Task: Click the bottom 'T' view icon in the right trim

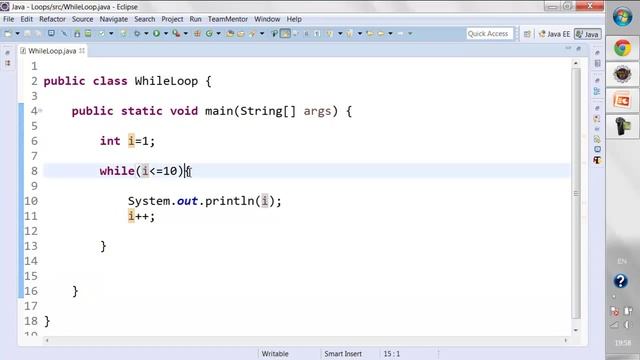Action: [x=597, y=160]
